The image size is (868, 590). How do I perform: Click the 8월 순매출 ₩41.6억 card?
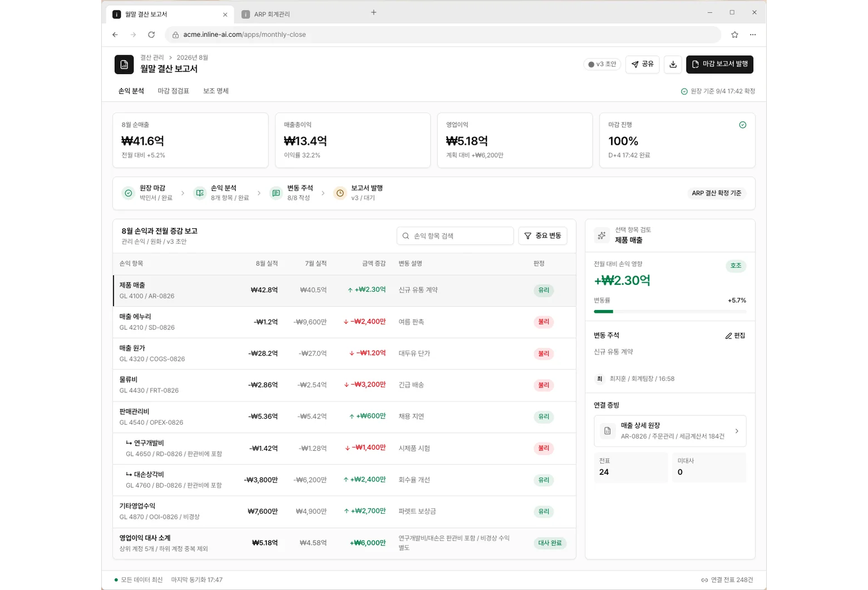click(190, 140)
